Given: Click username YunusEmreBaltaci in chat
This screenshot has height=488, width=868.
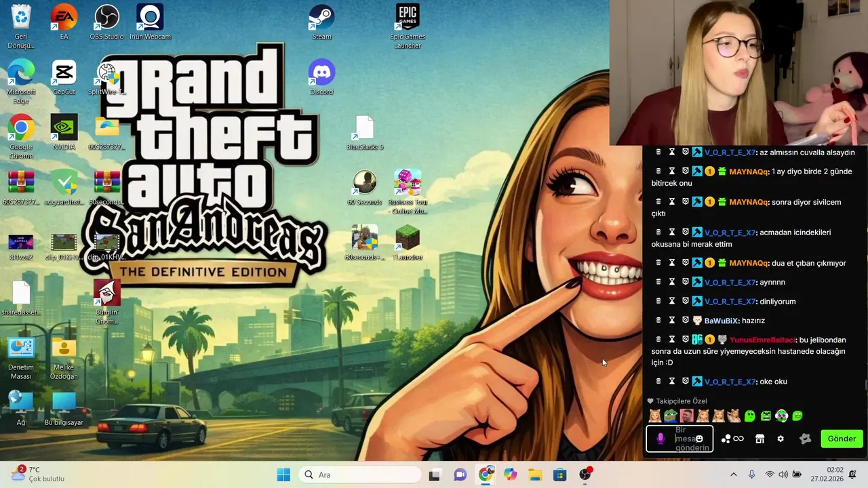Looking at the screenshot, I should 763,340.
